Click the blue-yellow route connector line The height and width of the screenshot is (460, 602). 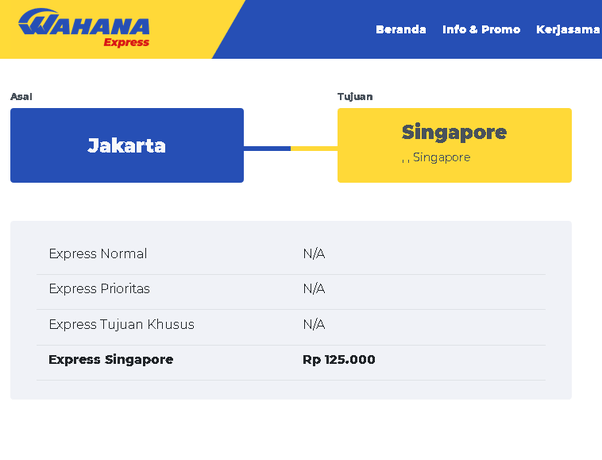(291, 149)
